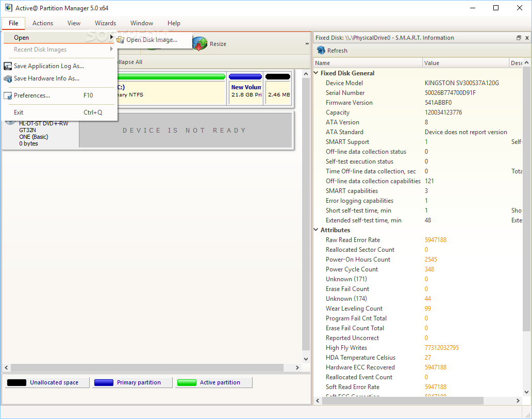Image resolution: width=532 pixels, height=419 pixels.
Task: Expand Recent Disk Images submenu arrow
Action: 111,49
